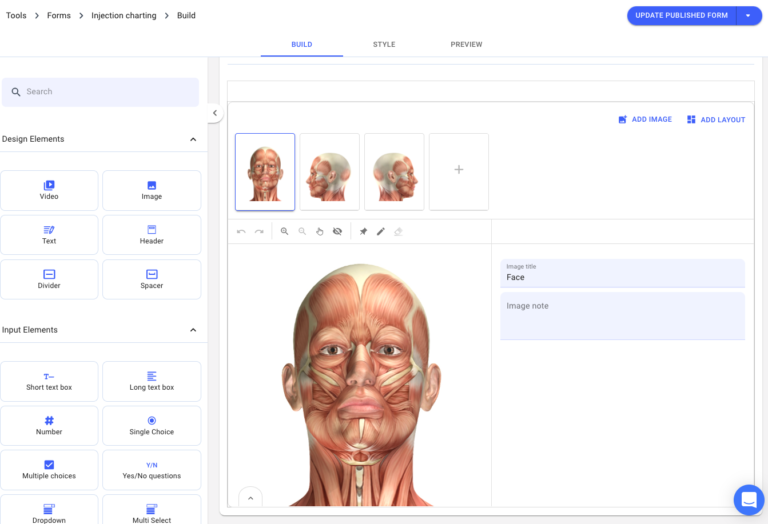The height and width of the screenshot is (524, 768).
Task: Toggle the hide annotations eye icon
Action: click(x=337, y=232)
